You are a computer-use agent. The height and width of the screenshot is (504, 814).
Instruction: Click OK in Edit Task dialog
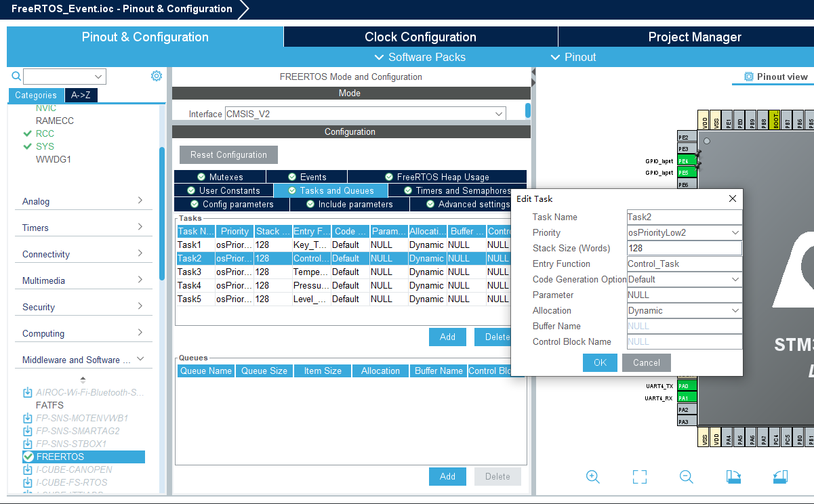click(600, 362)
